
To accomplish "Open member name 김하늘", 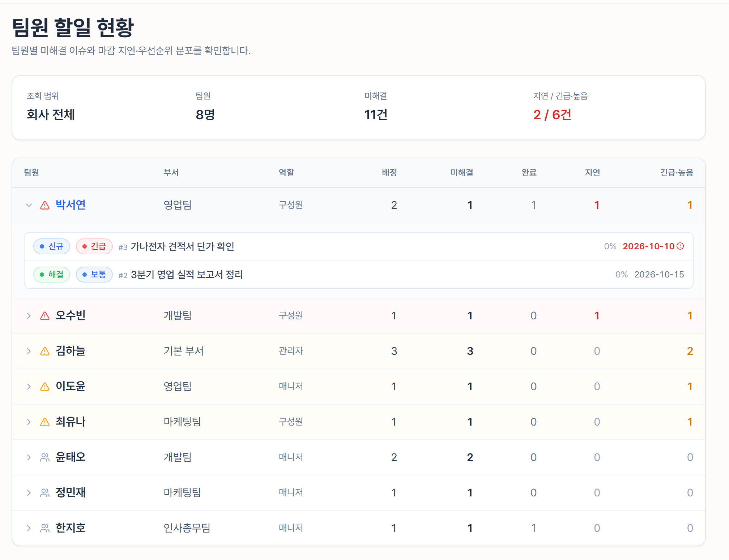I will (71, 351).
